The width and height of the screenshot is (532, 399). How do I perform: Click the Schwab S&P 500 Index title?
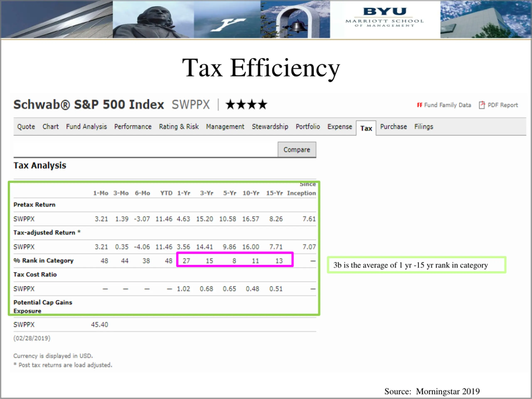[89, 105]
